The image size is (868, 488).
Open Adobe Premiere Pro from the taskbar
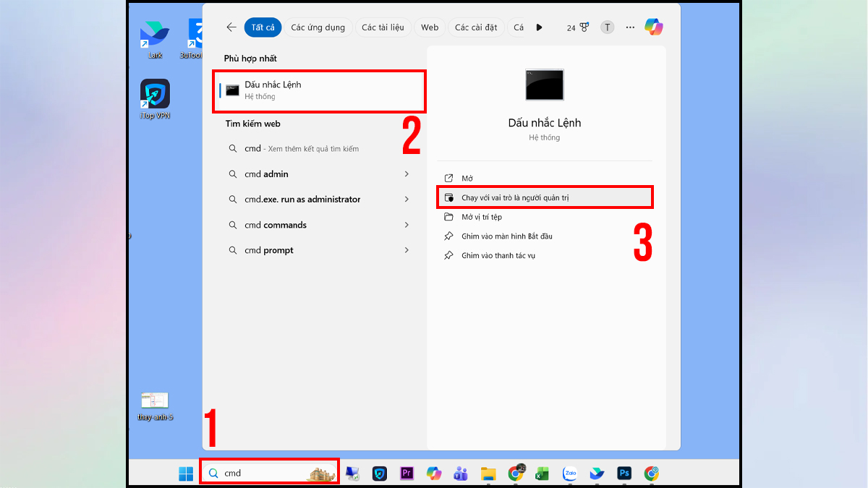(x=407, y=474)
